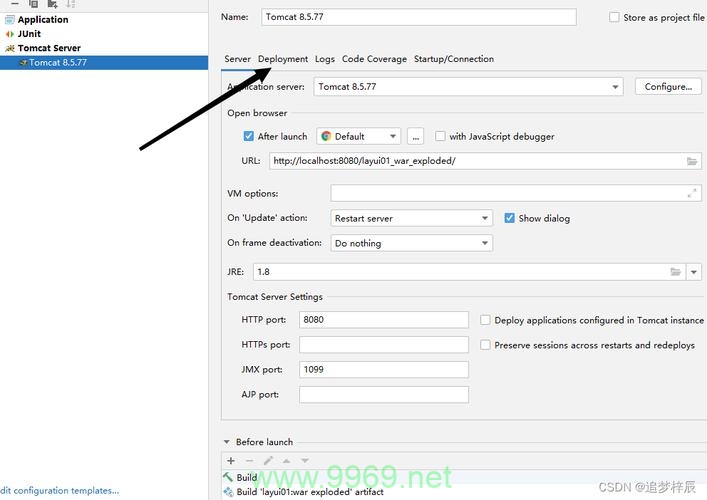
Task: Click the artifact build icon
Action: pos(228,492)
